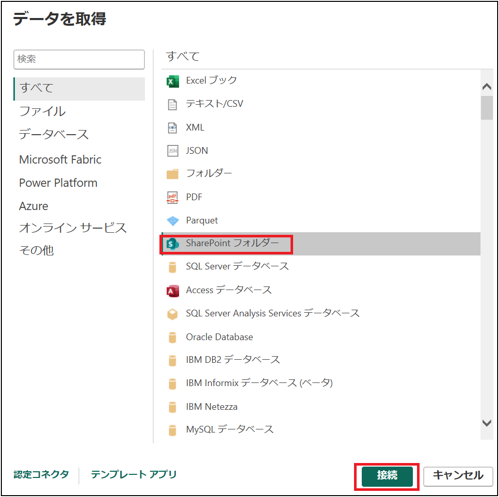
Task: Click the Access データベース icon
Action: pyautogui.click(x=172, y=291)
